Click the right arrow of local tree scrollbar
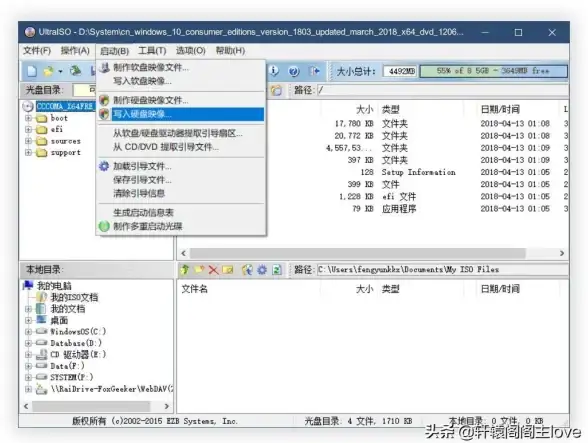Viewport: 588px width, 443px height. click(167, 406)
